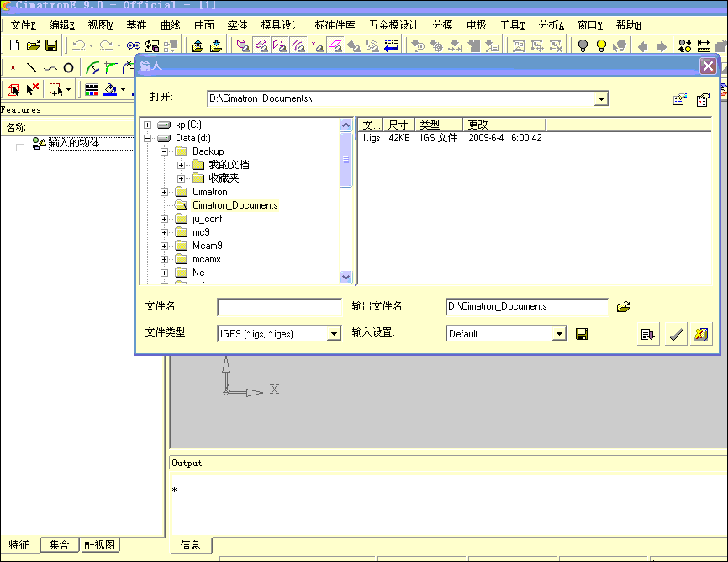Open the dropdown arrow beside selection tool
Image resolution: width=728 pixels, height=562 pixels.
68,89
